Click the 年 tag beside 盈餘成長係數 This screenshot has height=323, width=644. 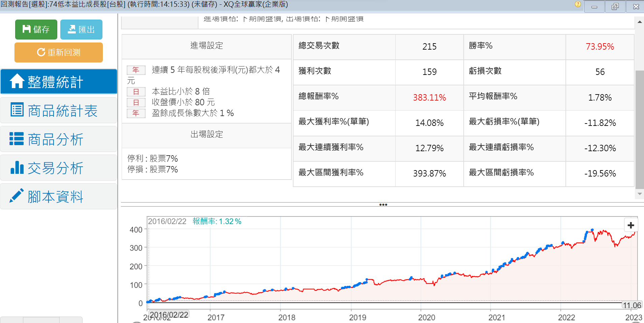click(136, 113)
